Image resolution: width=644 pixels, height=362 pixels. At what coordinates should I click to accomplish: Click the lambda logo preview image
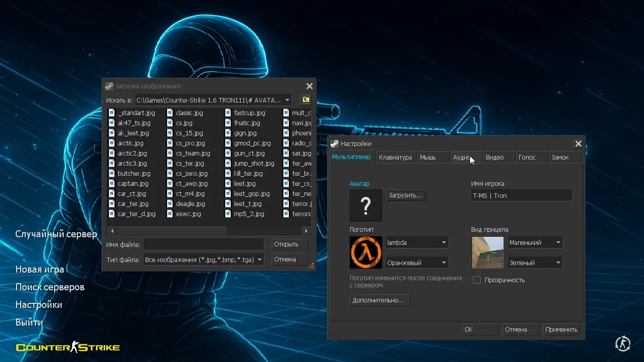coord(365,252)
